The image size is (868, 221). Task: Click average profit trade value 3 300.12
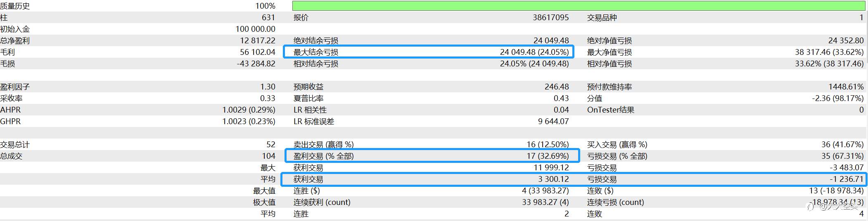(x=553, y=179)
